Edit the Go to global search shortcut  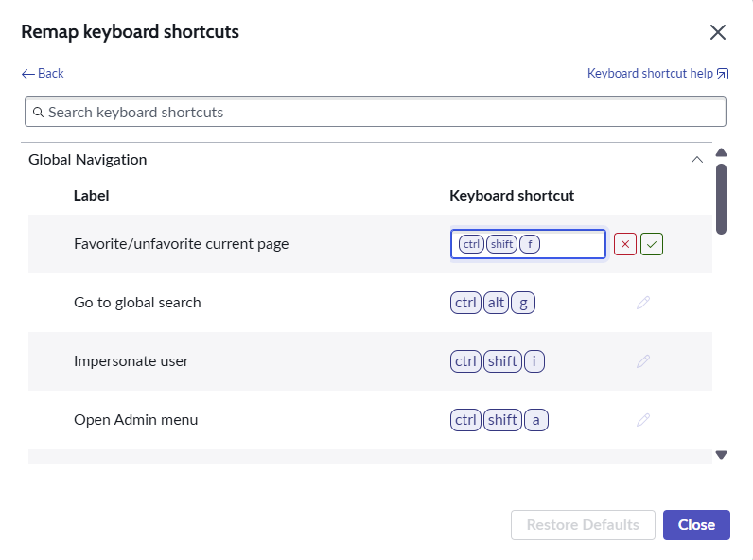[643, 303]
